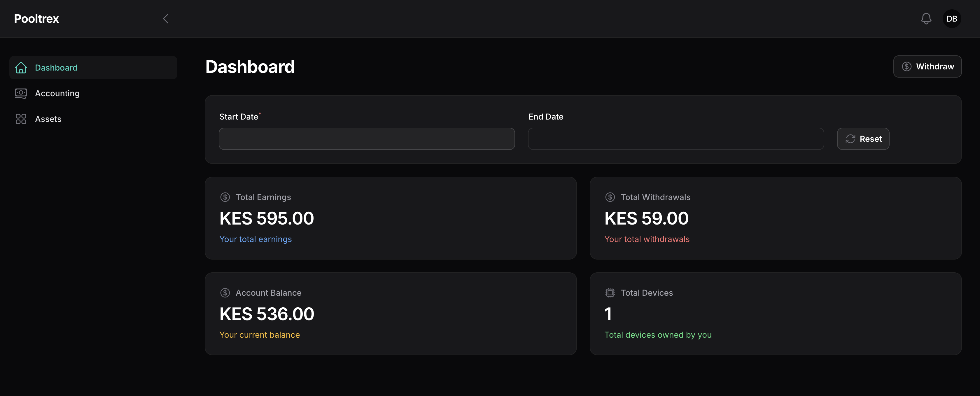The width and height of the screenshot is (980, 396).
Task: Open the End Date picker field
Action: pyautogui.click(x=676, y=139)
